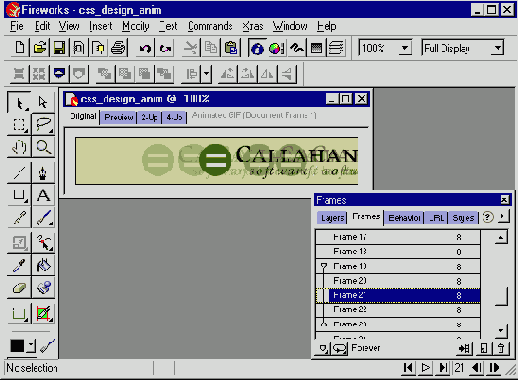518x380 pixels.
Task: Click the Save floppy disk icon
Action: click(59, 48)
